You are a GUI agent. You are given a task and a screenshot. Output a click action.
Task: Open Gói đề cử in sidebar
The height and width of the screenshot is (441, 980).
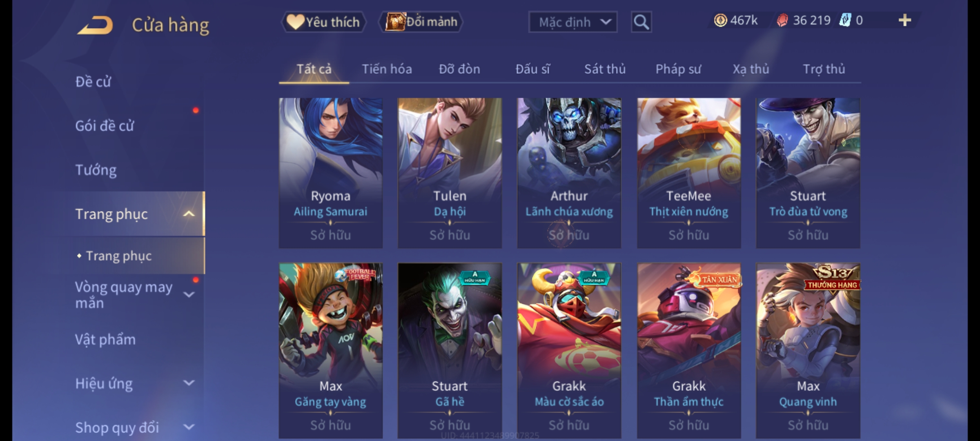tap(105, 126)
